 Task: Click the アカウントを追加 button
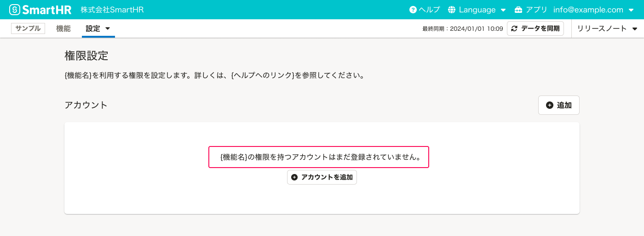322,177
